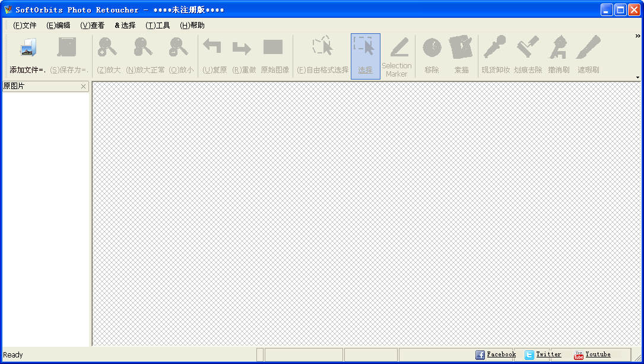644x364 pixels.
Task: Click the Facebook icon in status bar
Action: [480, 355]
